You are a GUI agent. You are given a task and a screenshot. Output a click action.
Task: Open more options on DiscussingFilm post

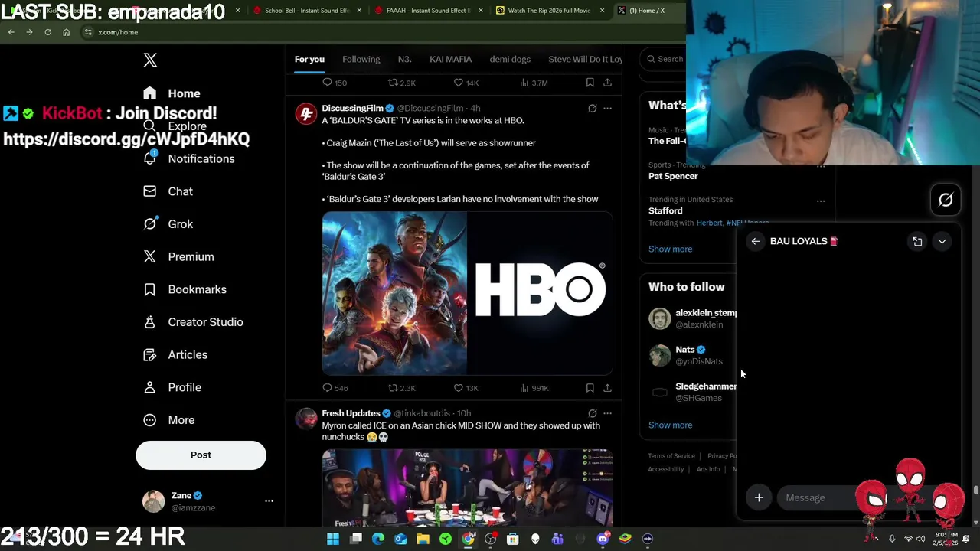coord(607,109)
